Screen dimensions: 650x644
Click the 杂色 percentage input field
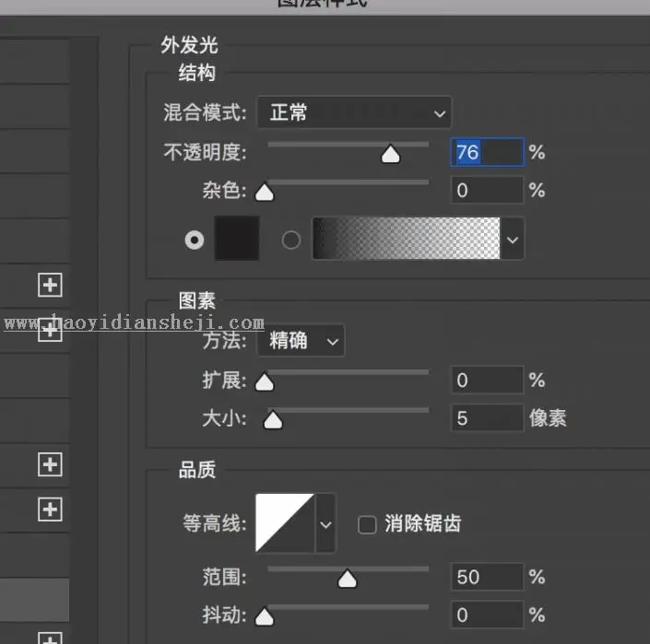(x=487, y=190)
